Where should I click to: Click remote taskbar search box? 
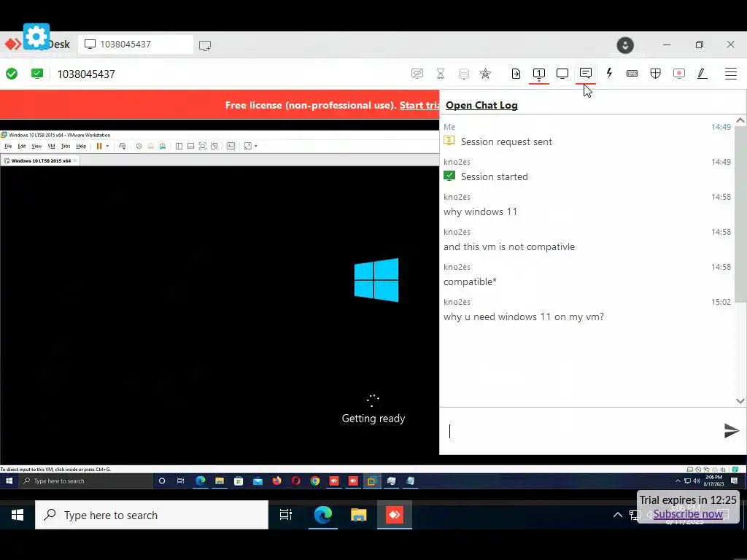(x=86, y=481)
